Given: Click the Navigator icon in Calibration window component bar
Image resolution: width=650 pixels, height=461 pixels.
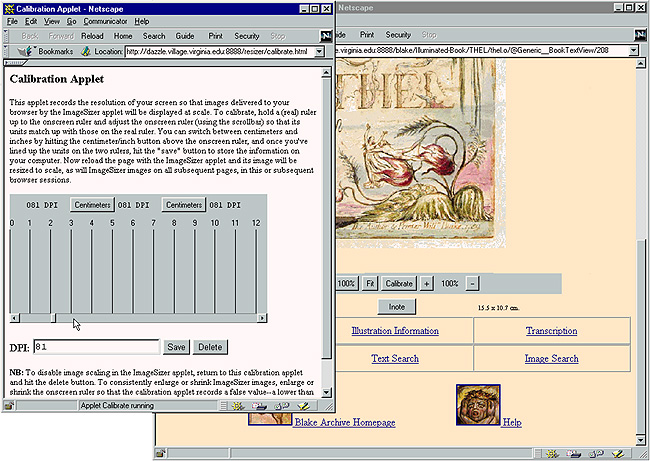Looking at the screenshot, I should (238, 406).
